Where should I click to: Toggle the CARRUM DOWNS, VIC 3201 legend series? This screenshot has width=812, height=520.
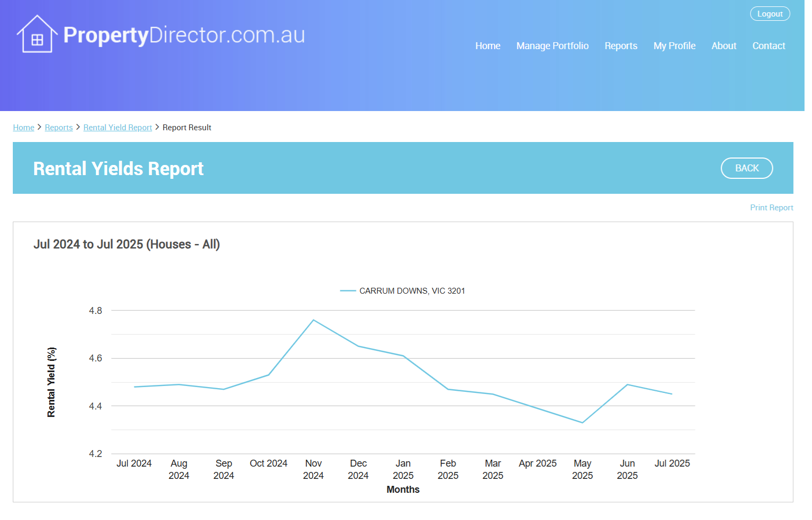pyautogui.click(x=411, y=291)
